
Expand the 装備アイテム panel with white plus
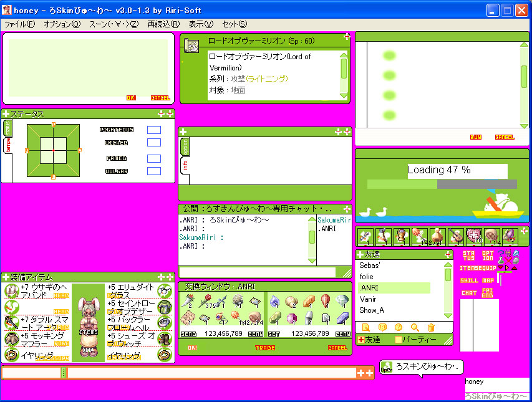[6, 277]
